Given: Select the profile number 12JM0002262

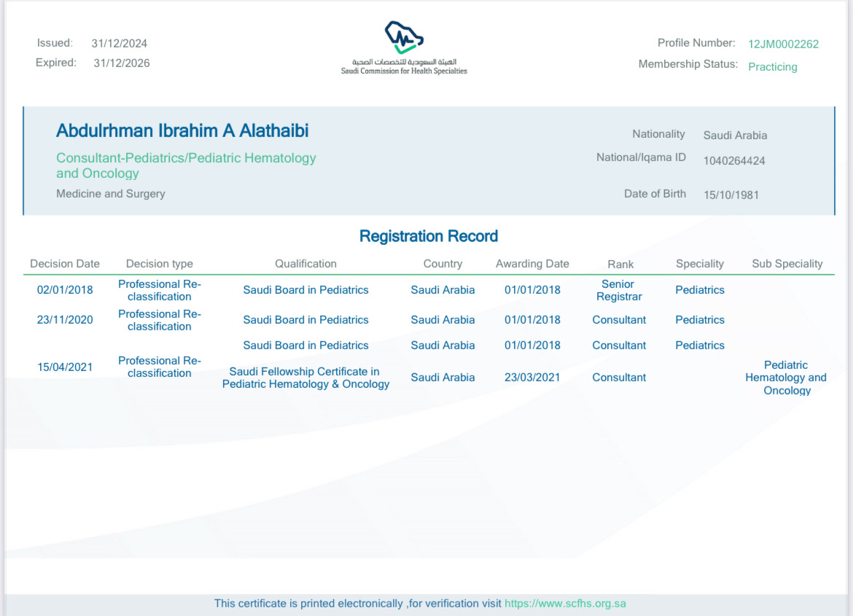Looking at the screenshot, I should tap(783, 44).
